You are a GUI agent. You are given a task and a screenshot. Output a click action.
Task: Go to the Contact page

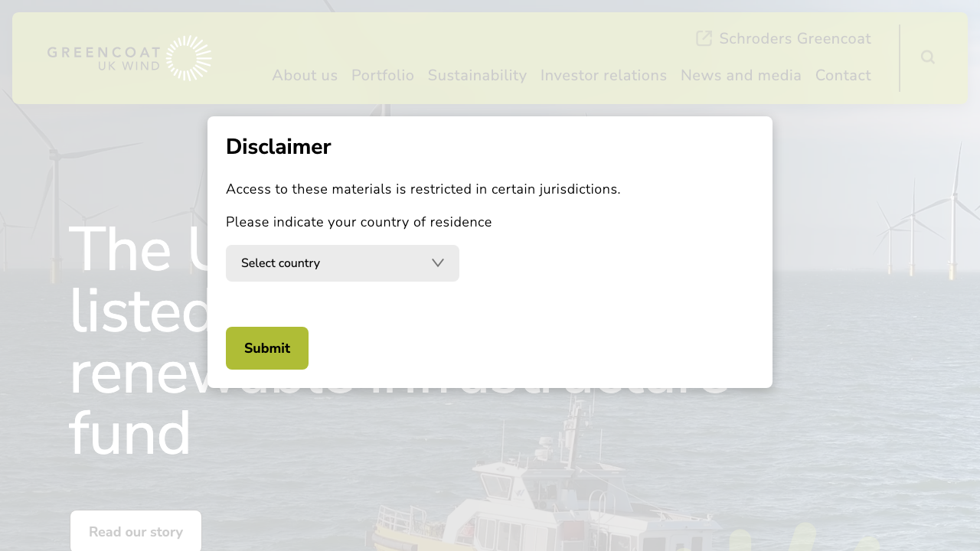point(843,75)
